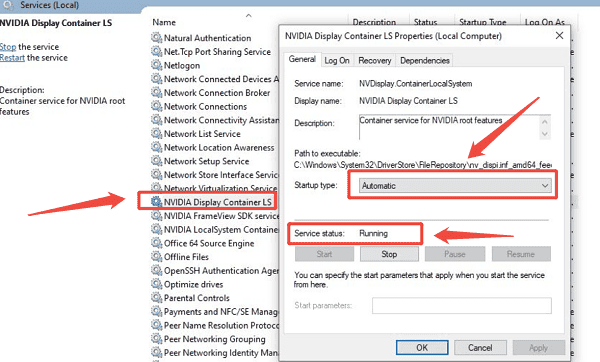Click the gear icon beside NVIDIA LocalSystem Container

[x=156, y=229]
